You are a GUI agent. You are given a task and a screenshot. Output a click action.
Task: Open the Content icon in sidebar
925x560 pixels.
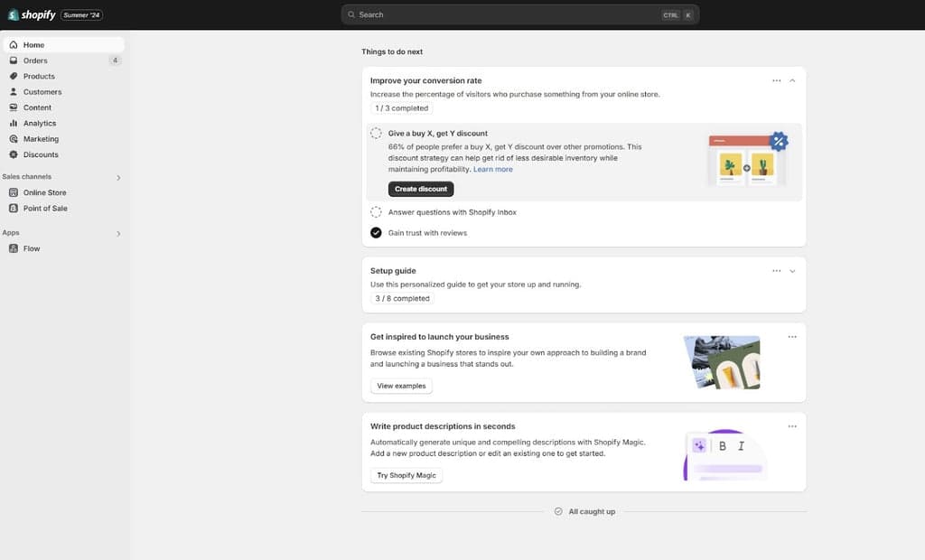(x=14, y=107)
